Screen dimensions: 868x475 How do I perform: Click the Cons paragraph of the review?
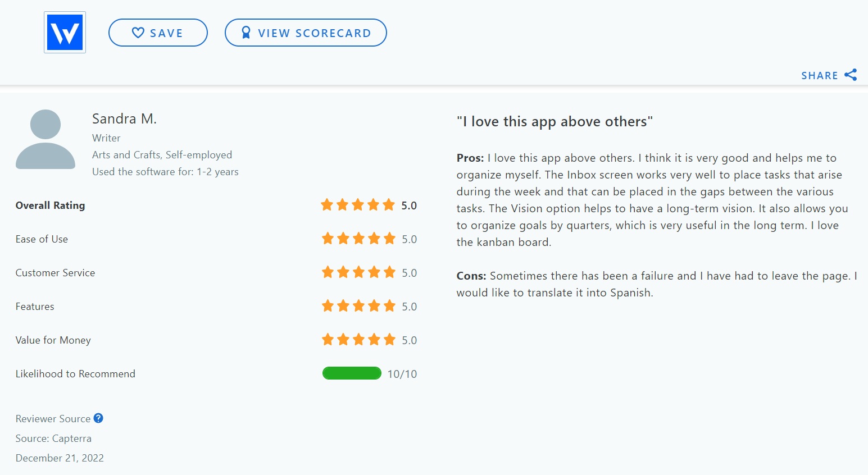[x=656, y=284]
